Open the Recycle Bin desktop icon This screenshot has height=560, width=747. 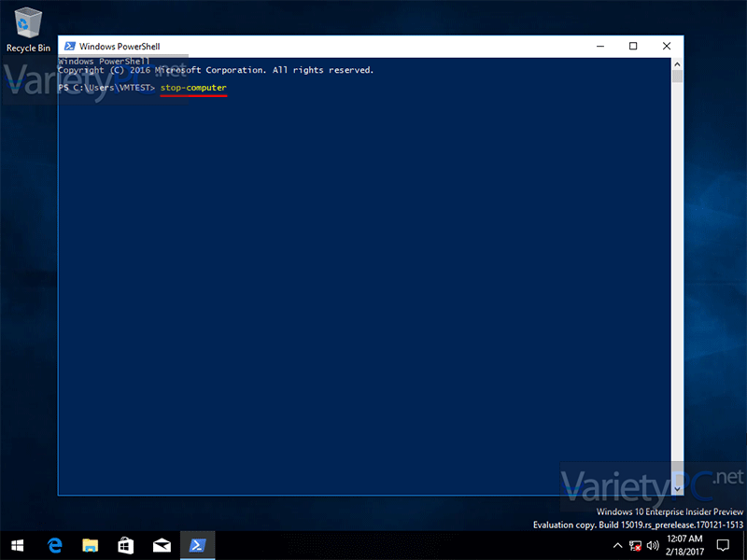[x=28, y=30]
